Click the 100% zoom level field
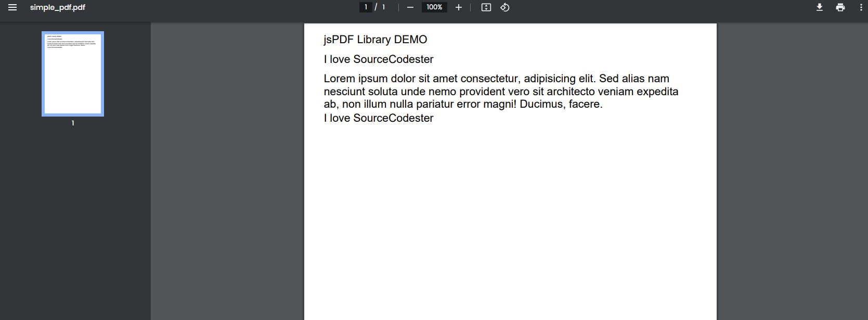The height and width of the screenshot is (320, 868). 434,7
